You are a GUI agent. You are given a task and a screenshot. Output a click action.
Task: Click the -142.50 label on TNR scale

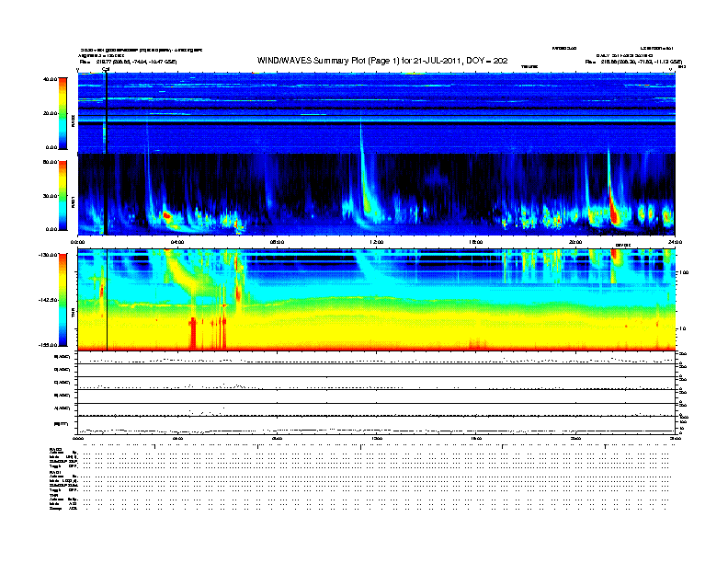coord(48,300)
